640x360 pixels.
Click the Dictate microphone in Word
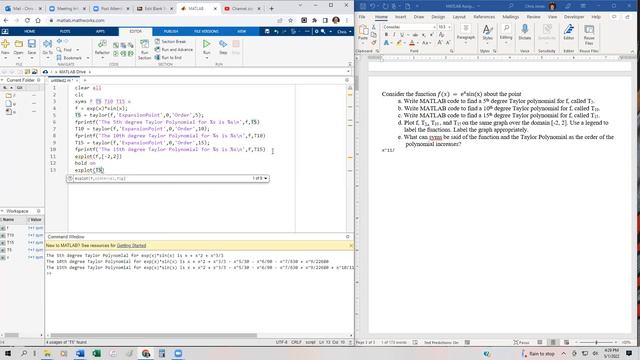pyautogui.click(x=524, y=29)
